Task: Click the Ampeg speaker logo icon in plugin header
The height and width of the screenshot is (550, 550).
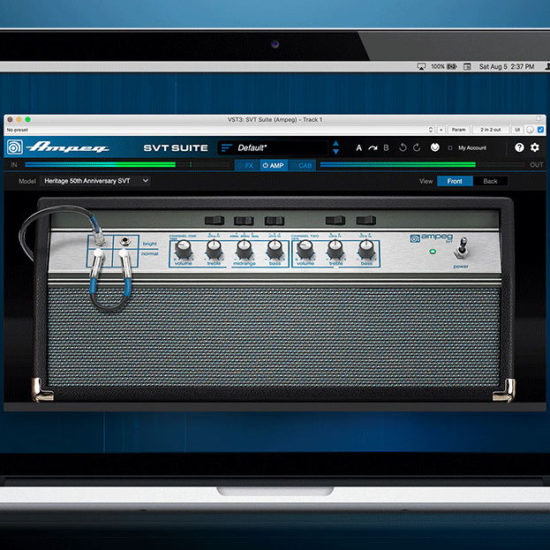Action: (x=14, y=147)
